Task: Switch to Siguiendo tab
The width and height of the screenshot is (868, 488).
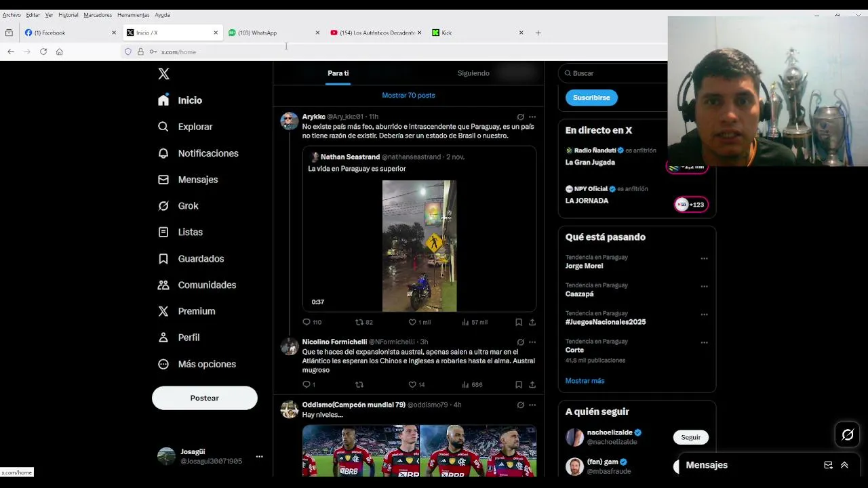Action: coord(473,73)
